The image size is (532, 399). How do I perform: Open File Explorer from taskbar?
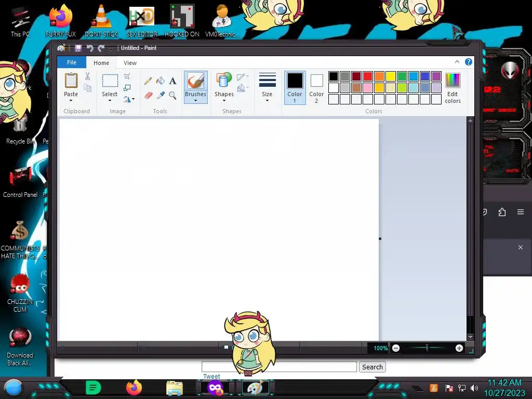coord(175,388)
